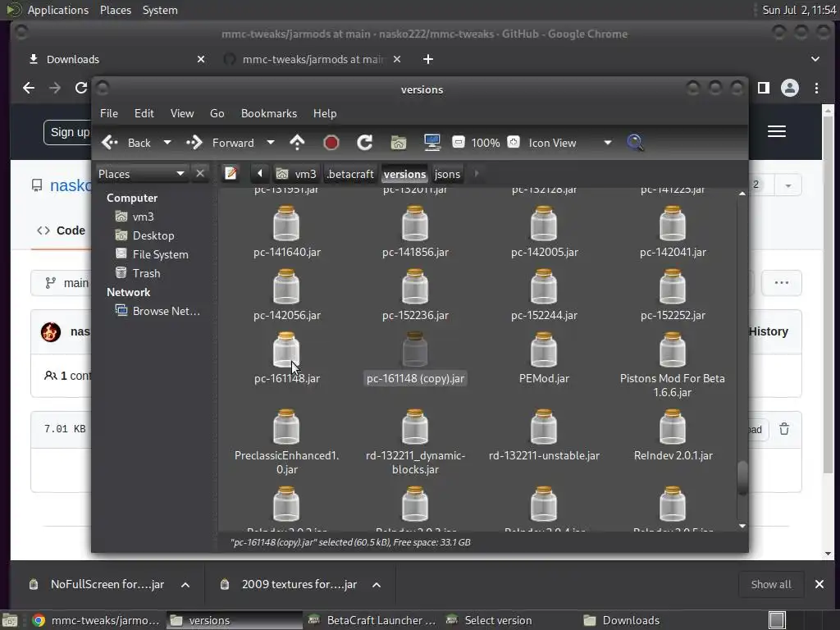Open the Icon View mode dropdown
Image resolution: width=840 pixels, height=630 pixels.
tap(570, 143)
